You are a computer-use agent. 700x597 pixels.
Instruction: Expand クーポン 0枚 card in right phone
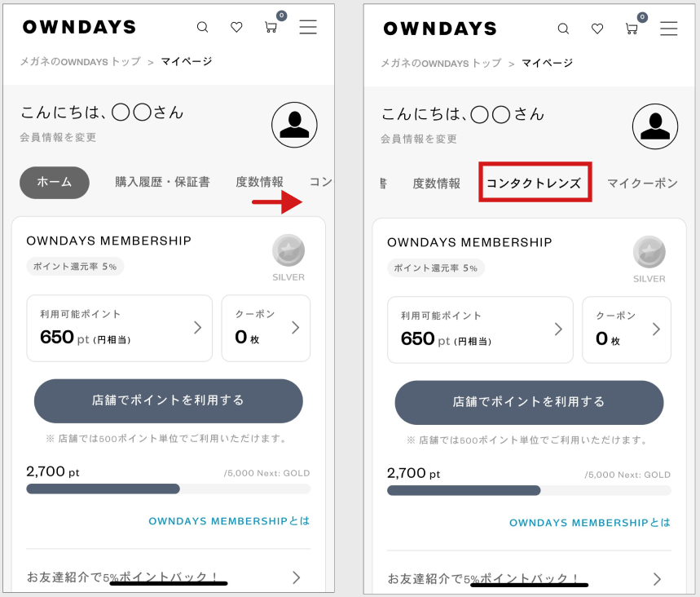[x=627, y=329]
